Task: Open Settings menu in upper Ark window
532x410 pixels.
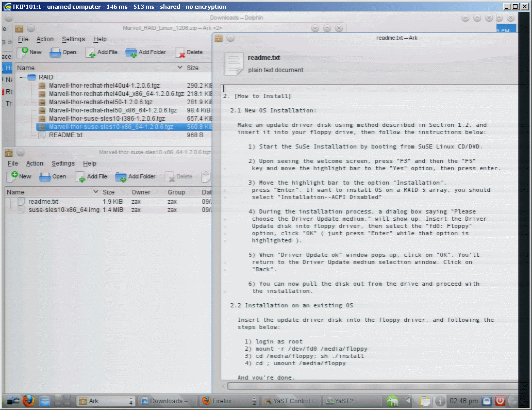Action: [x=73, y=39]
